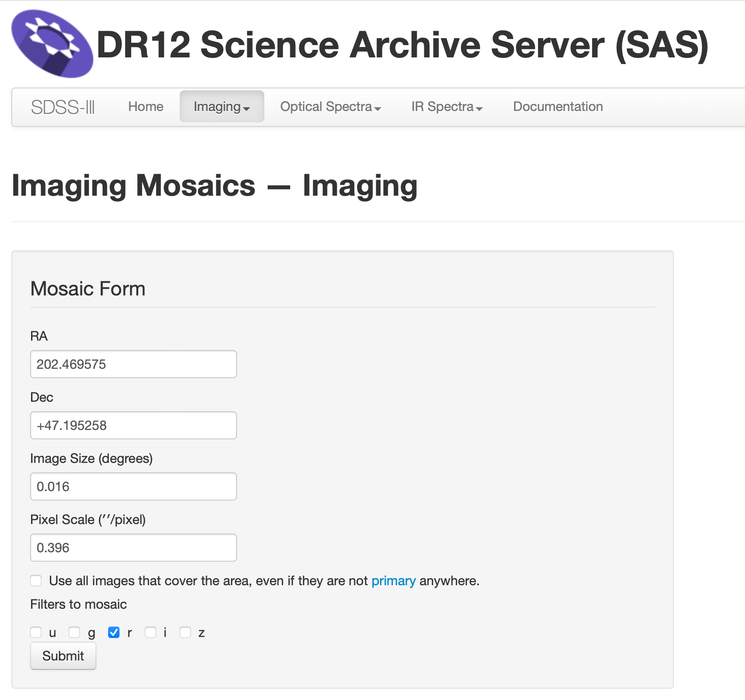Click the SDSS-III brand link
Image resolution: width=745 pixels, height=700 pixels.
[63, 107]
